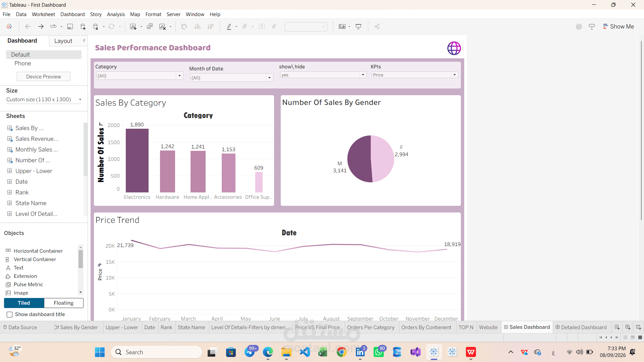Save the workbook with the Save icon

click(70, 26)
